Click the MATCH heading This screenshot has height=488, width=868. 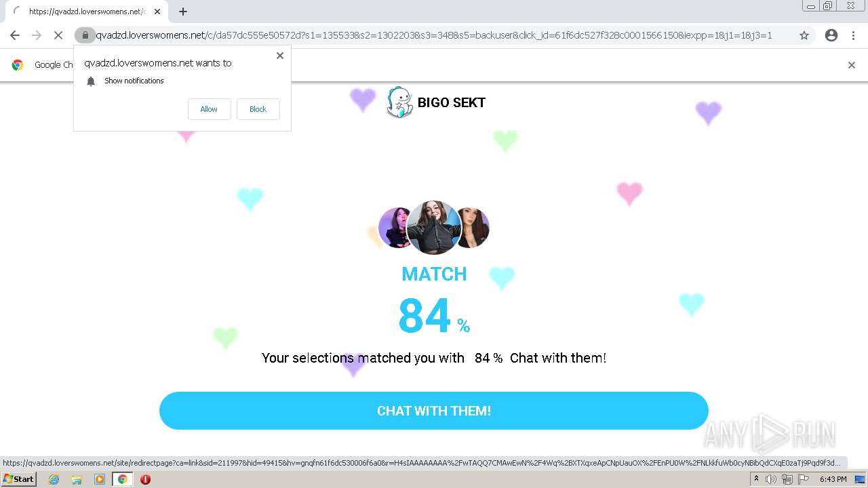434,274
